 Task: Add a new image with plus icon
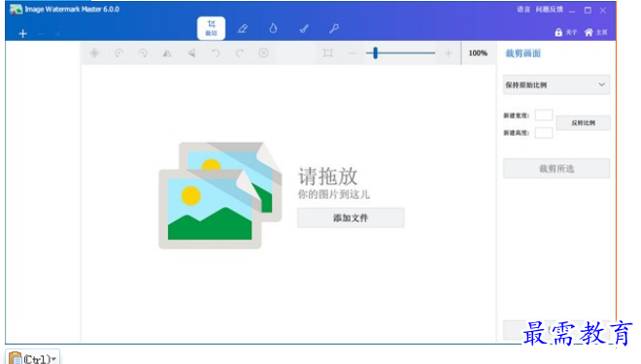point(23,34)
